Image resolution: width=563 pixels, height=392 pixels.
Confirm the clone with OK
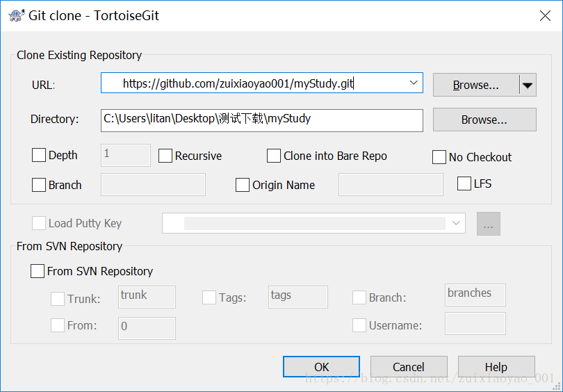(x=321, y=367)
